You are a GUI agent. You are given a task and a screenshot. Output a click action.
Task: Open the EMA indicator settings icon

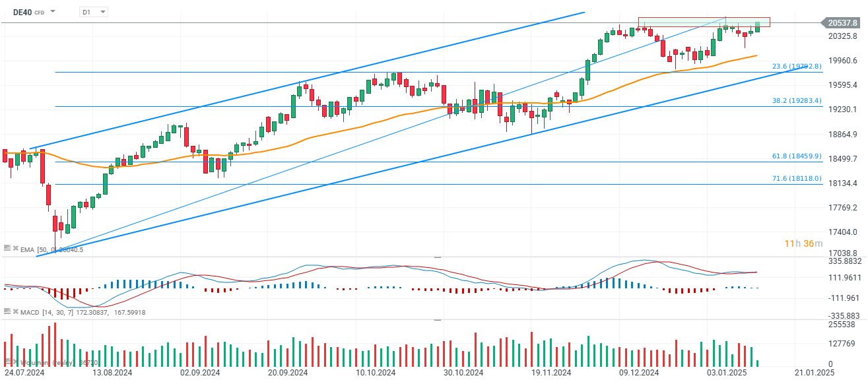7,248
